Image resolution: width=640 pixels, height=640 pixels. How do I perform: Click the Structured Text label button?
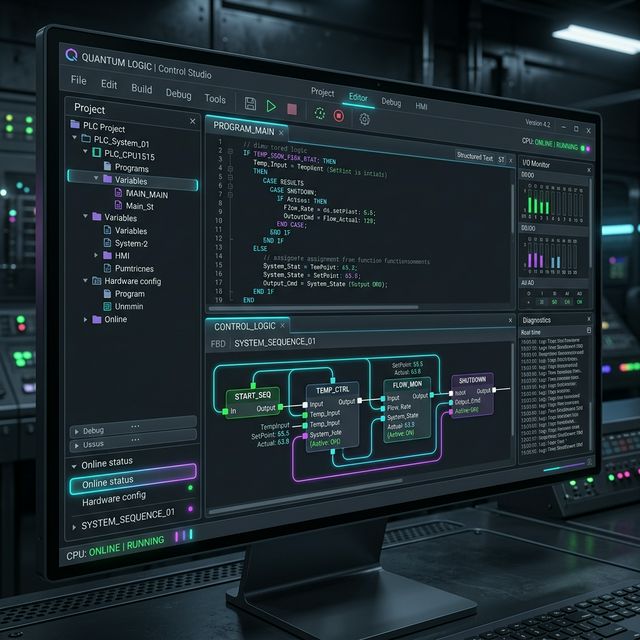click(x=475, y=156)
